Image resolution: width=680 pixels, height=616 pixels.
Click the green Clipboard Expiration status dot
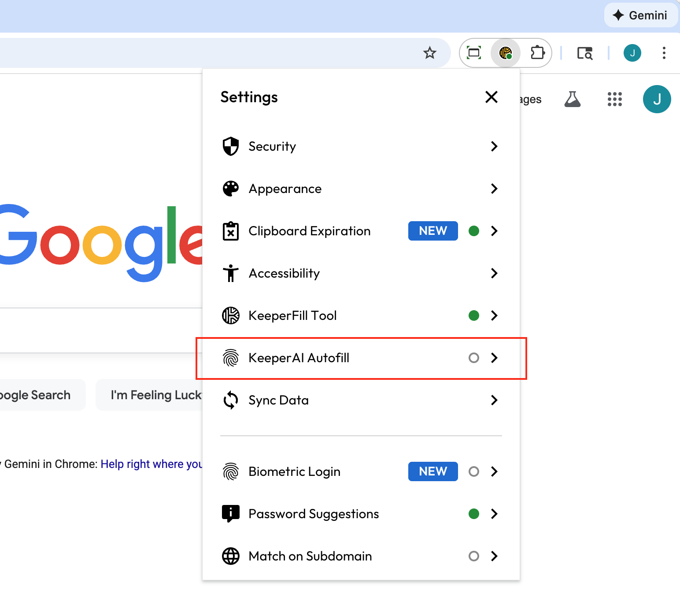click(x=473, y=231)
